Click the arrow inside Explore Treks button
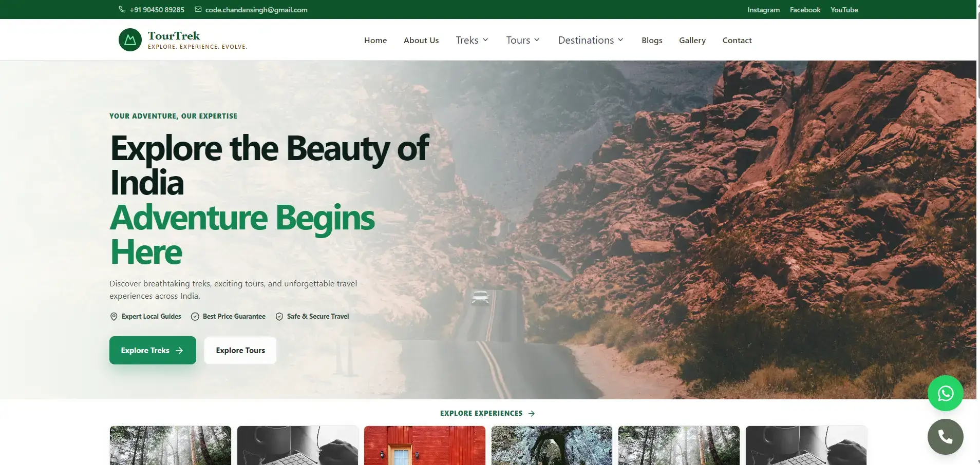 [179, 351]
